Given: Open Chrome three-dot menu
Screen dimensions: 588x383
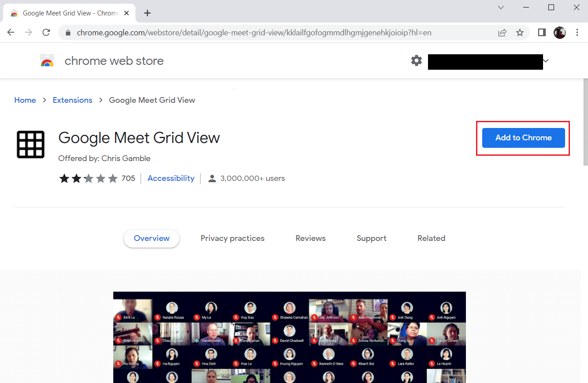Looking at the screenshot, I should click(577, 32).
